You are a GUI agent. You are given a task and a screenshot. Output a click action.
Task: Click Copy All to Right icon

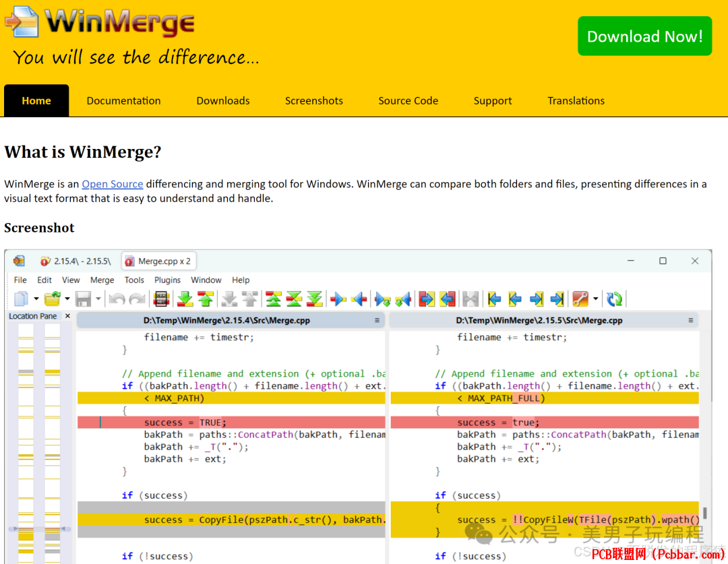click(x=427, y=299)
